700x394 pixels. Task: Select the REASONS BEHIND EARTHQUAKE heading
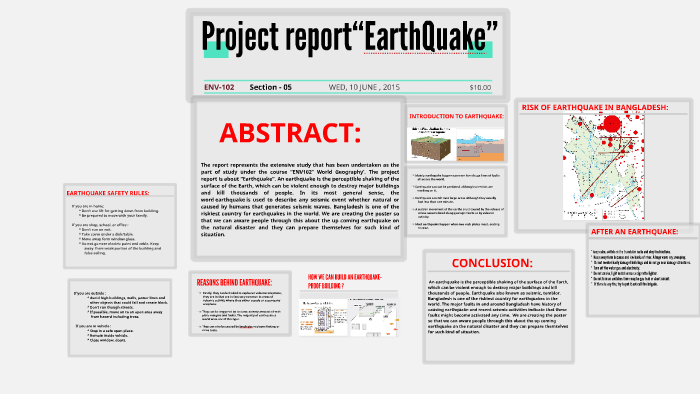click(x=234, y=282)
